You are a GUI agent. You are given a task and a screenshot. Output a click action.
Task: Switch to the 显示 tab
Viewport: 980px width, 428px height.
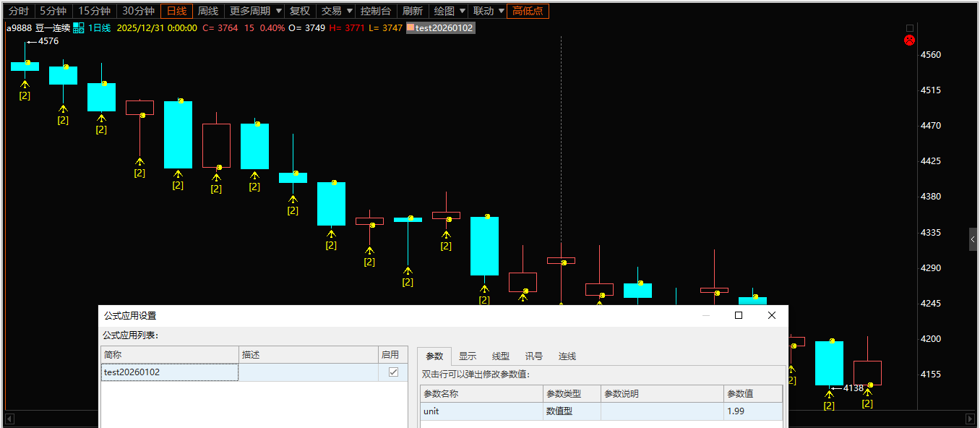468,356
